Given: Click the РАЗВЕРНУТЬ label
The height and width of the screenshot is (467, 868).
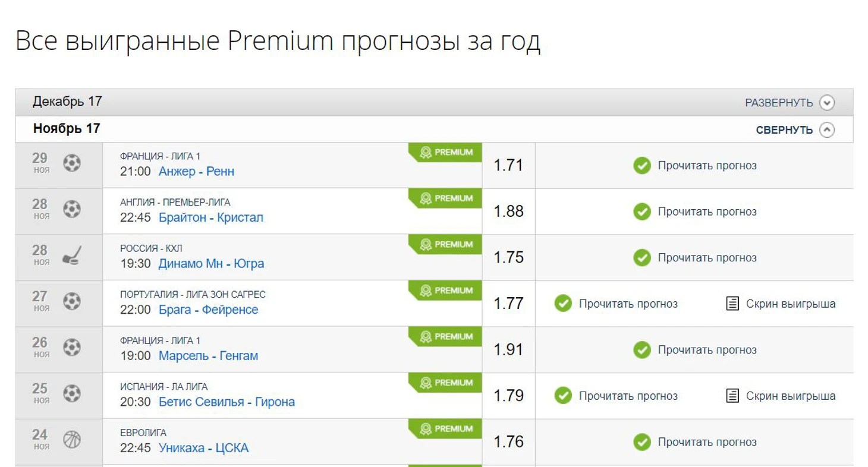Looking at the screenshot, I should [779, 103].
